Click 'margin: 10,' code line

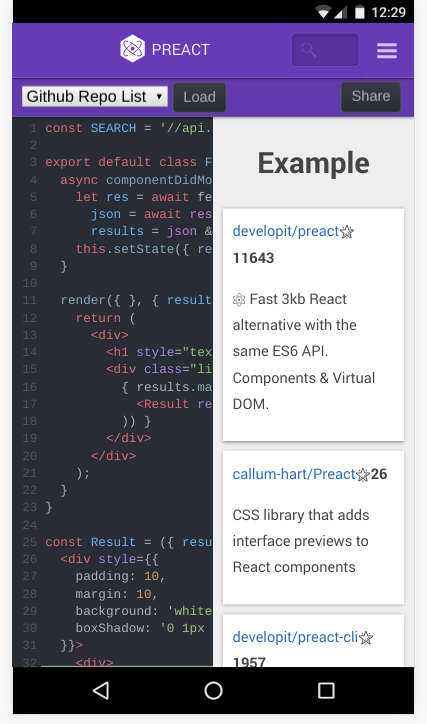tap(116, 594)
